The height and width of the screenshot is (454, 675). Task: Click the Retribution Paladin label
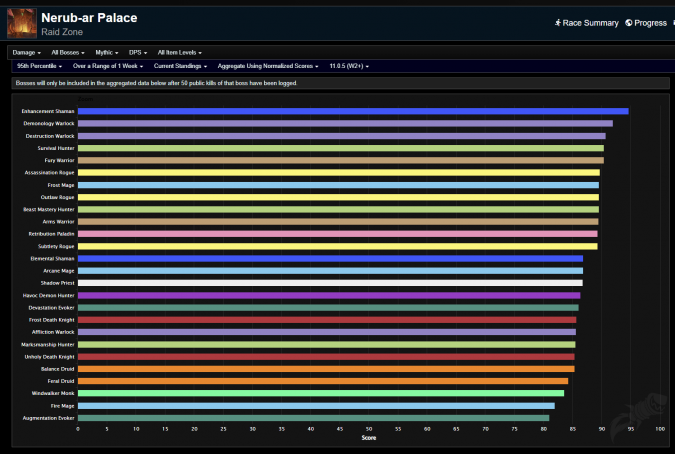coord(51,234)
